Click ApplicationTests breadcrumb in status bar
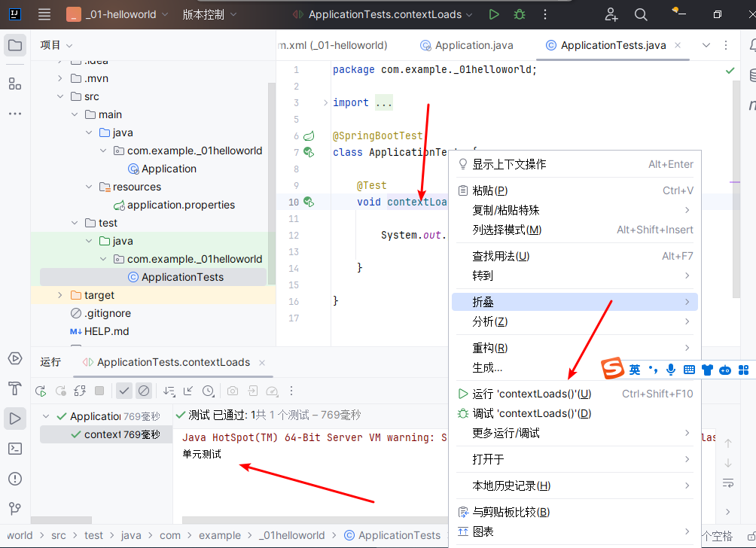756x548 pixels. (x=392, y=535)
